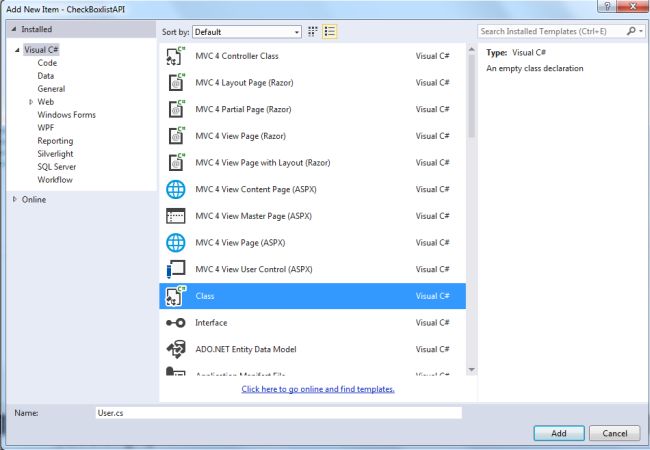Click the MVC 4 View Content Page globe icon

(x=176, y=189)
